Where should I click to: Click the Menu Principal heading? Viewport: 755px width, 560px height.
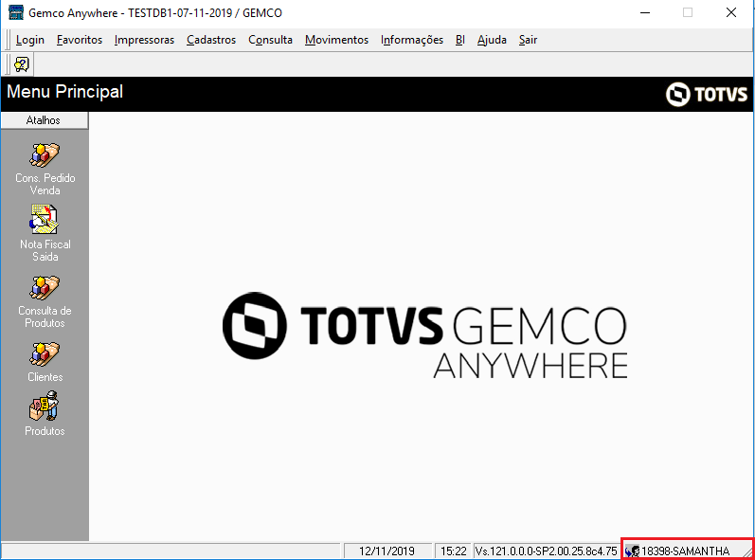(x=65, y=92)
